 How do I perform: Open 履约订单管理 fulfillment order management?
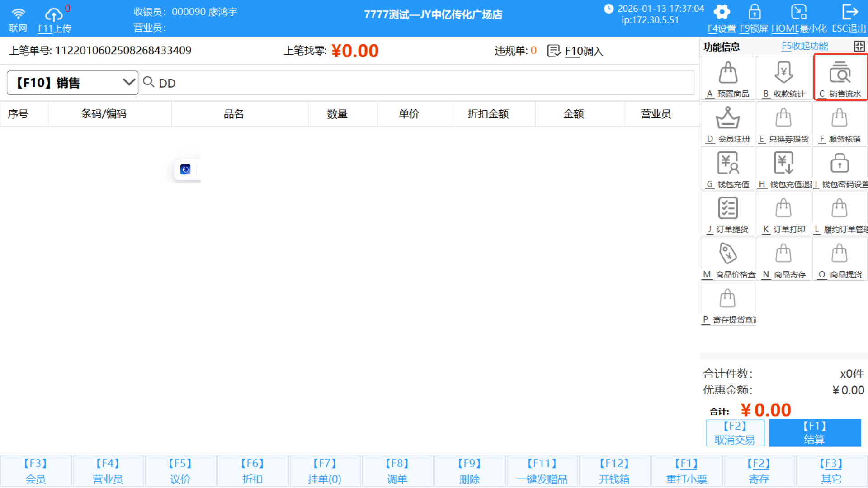(x=840, y=214)
